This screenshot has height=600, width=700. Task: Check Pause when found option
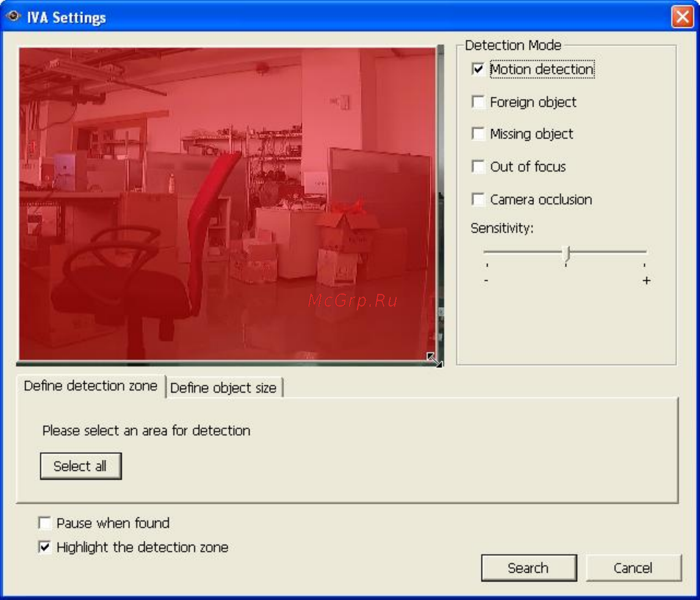pos(45,523)
